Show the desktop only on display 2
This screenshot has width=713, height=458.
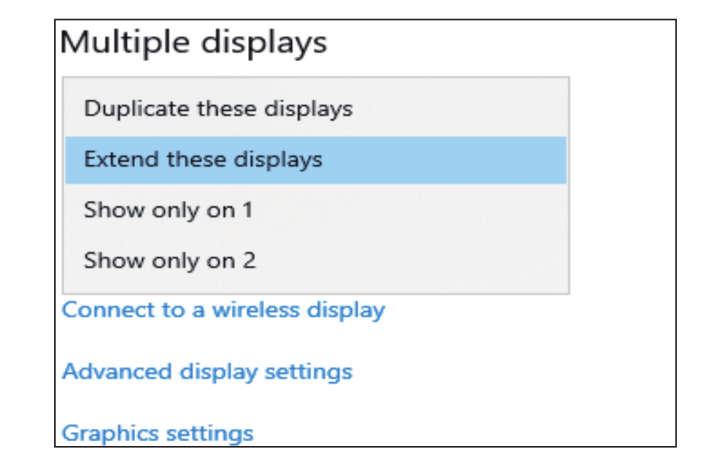[x=169, y=262]
